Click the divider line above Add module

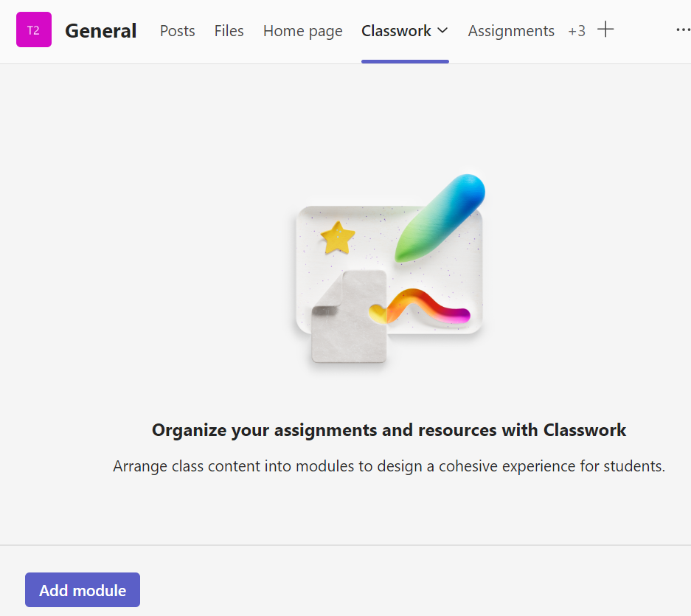(x=345, y=545)
